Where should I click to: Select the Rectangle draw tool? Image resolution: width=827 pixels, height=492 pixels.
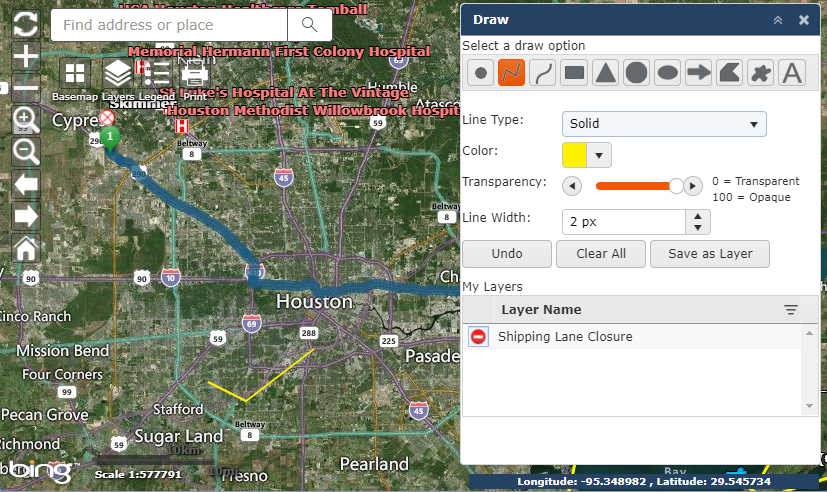[x=574, y=73]
